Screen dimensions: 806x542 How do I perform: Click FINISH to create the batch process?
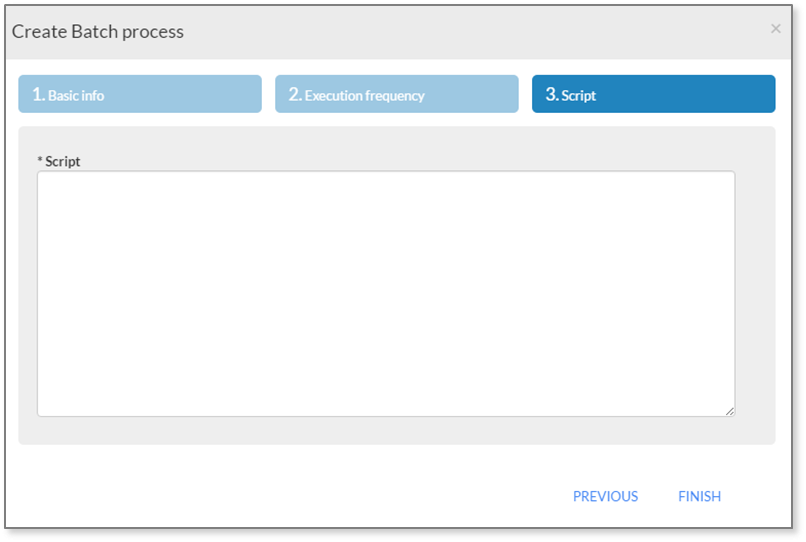[699, 496]
